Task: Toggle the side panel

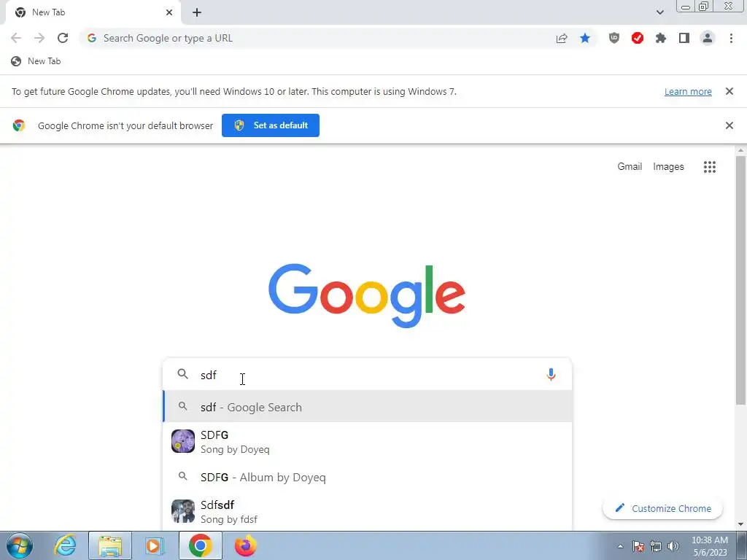Action: pos(684,38)
